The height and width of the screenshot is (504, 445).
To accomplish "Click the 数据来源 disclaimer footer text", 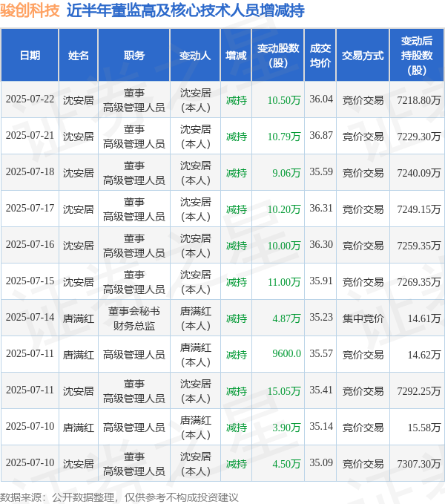I will [119, 497].
